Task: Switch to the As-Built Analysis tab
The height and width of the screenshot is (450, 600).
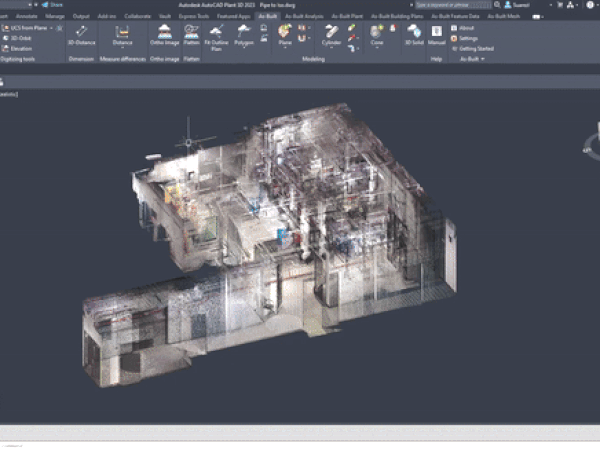Action: coord(304,16)
